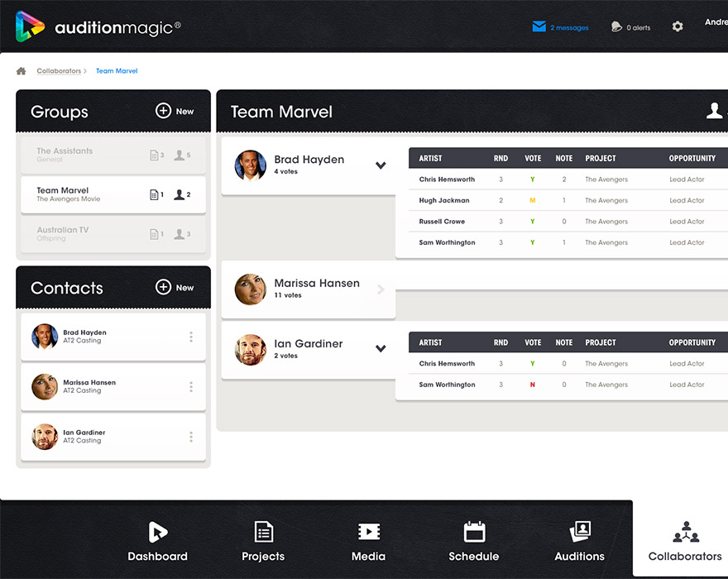Click the Team Marvel header user icon
Screen dimensions: 728x579
(x=714, y=111)
